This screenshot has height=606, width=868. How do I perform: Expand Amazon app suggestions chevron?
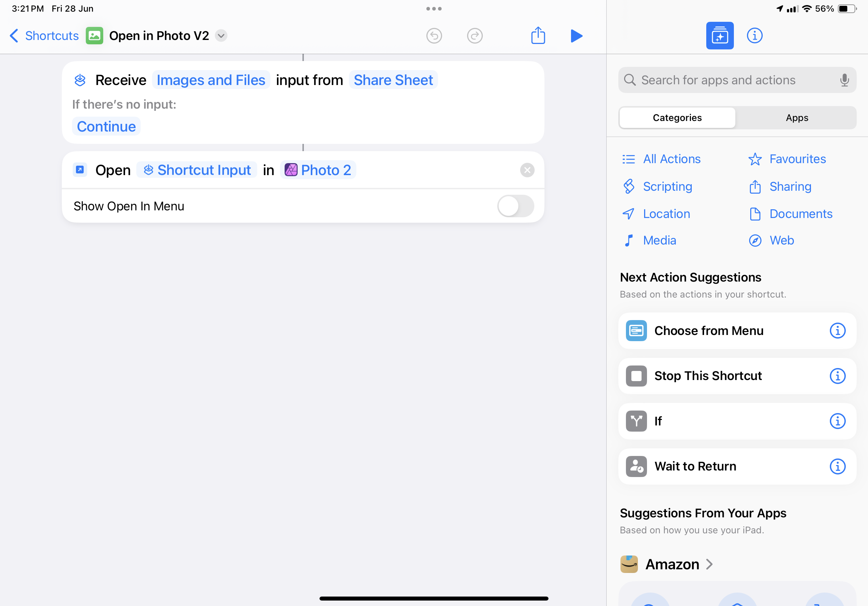click(710, 564)
